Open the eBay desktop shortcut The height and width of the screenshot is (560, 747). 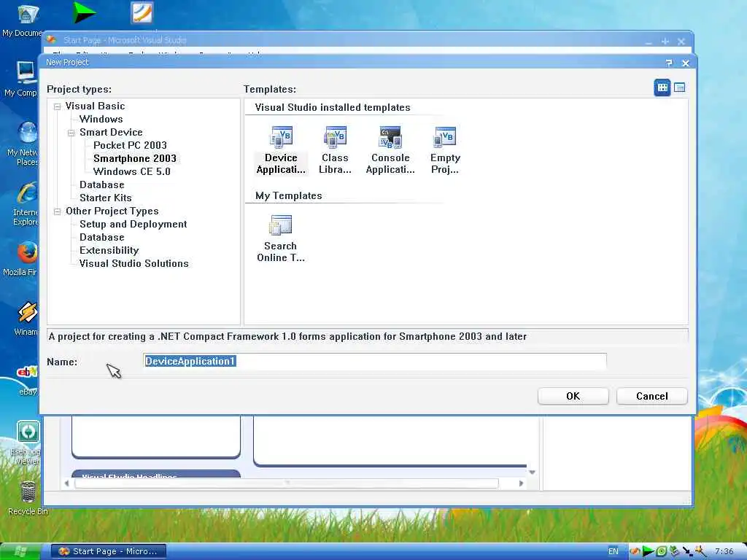[x=27, y=379]
